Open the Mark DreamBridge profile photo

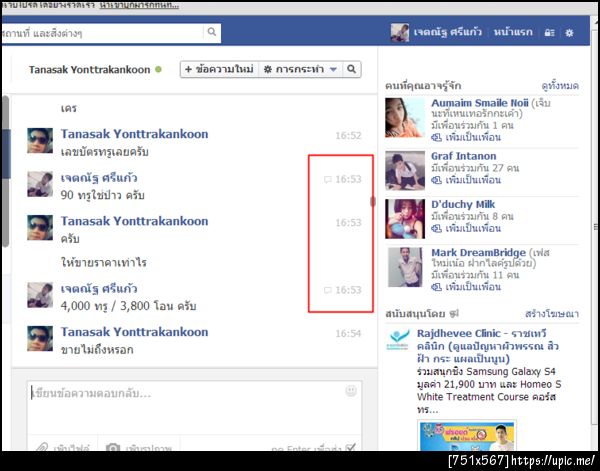pos(405,267)
